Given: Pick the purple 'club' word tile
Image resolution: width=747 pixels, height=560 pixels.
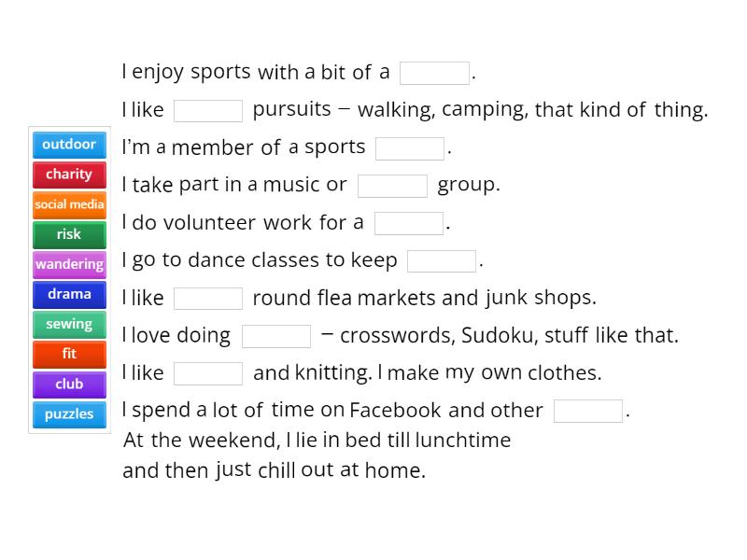Looking at the screenshot, I should pos(69,385).
